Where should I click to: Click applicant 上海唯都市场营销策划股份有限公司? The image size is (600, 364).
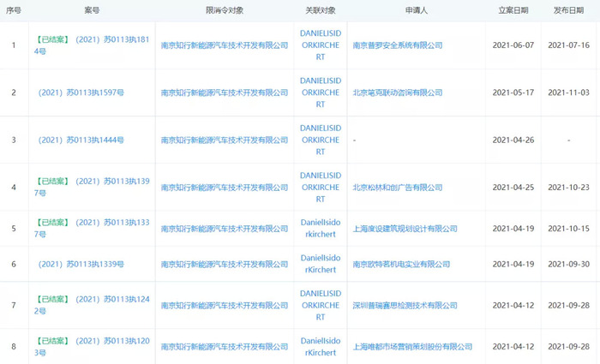(x=412, y=347)
